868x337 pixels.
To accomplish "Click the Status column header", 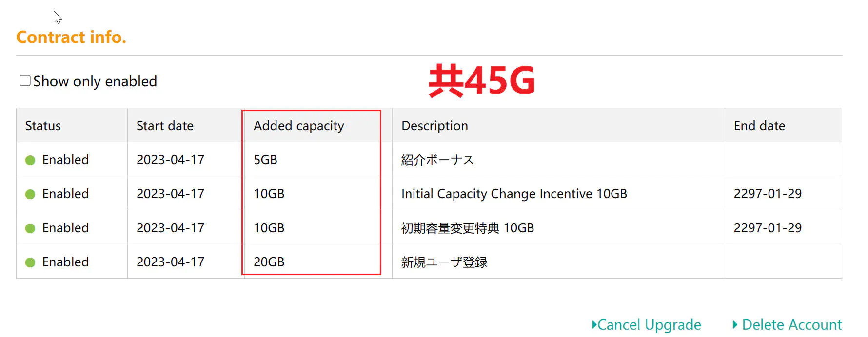I will (43, 126).
